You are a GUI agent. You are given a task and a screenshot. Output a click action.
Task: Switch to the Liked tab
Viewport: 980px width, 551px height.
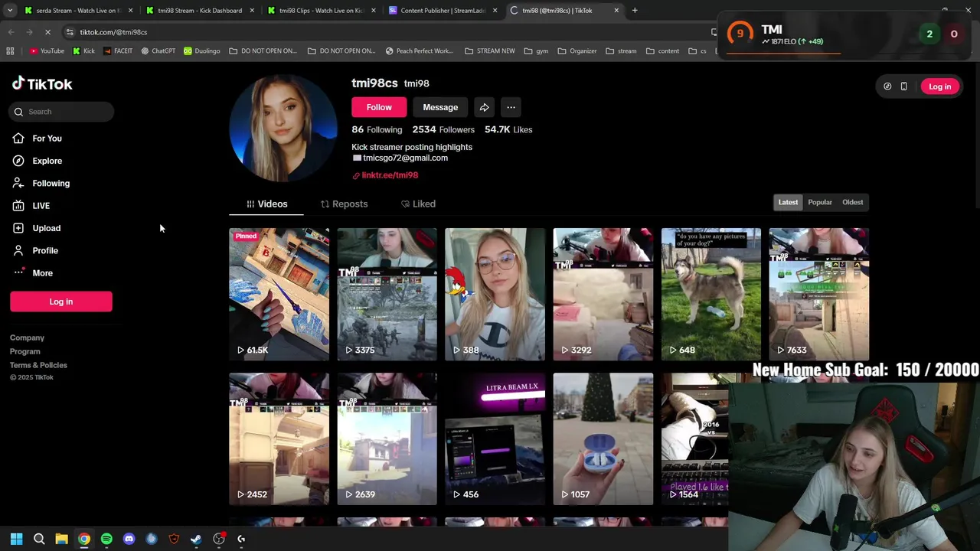(x=418, y=204)
